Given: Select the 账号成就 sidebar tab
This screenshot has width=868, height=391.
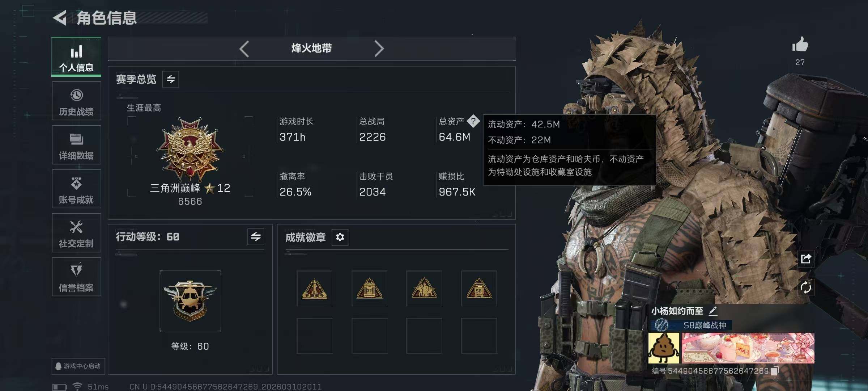Looking at the screenshot, I should pos(76,189).
